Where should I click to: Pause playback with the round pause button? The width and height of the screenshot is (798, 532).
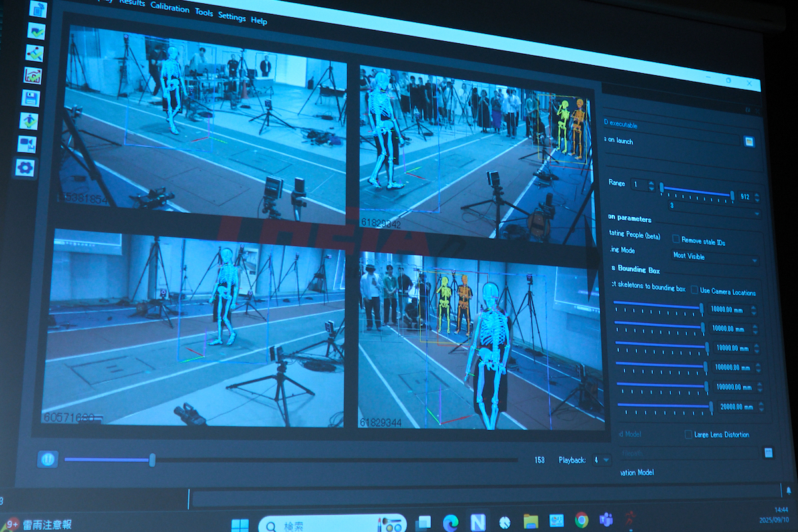coord(47,459)
